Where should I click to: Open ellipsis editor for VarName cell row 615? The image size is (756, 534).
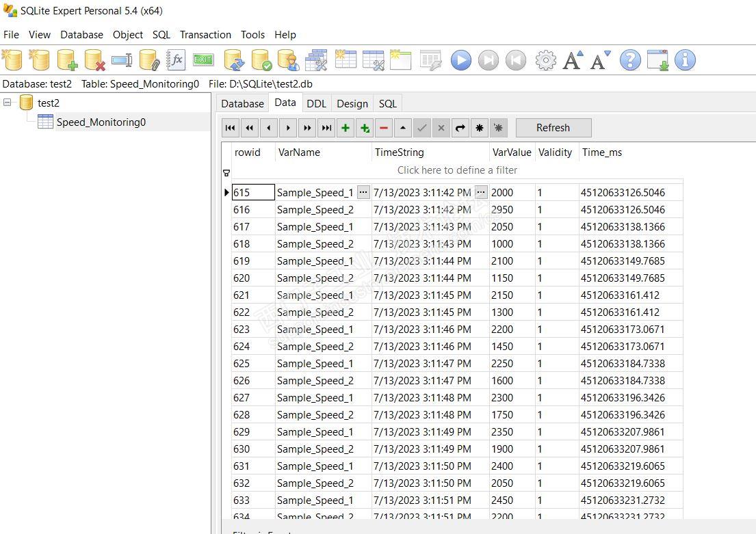click(x=363, y=192)
